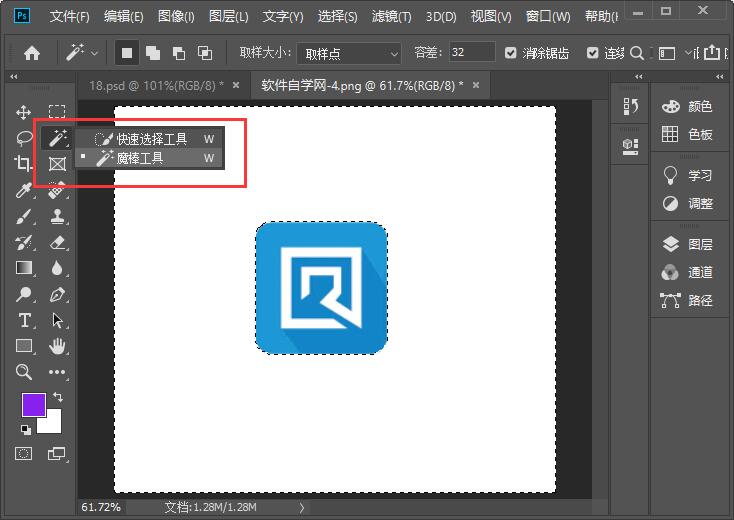
Task: Open the 色板 panel
Action: (687, 135)
